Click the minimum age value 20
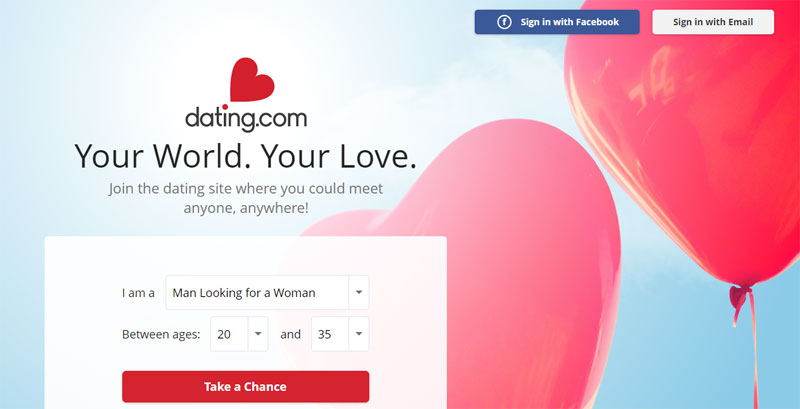This screenshot has height=409, width=800. click(224, 335)
